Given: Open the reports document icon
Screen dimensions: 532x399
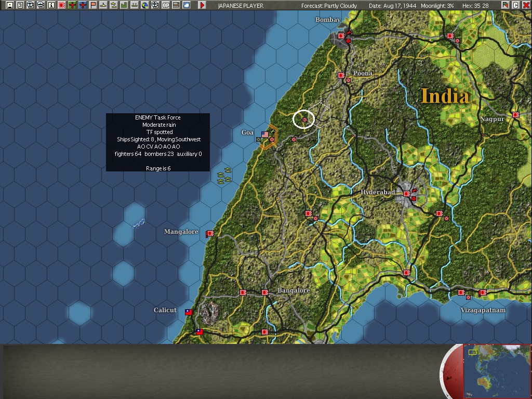Looking at the screenshot, I should (x=20, y=5).
